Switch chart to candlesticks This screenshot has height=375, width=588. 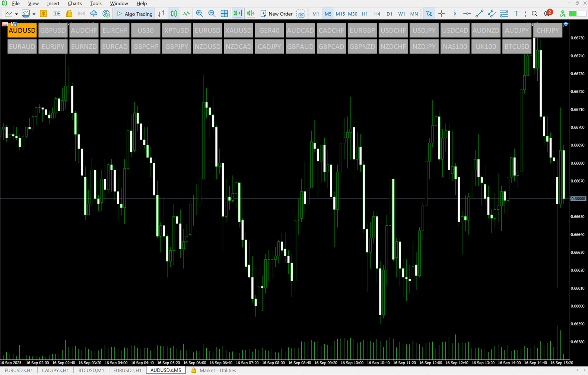click(174, 14)
